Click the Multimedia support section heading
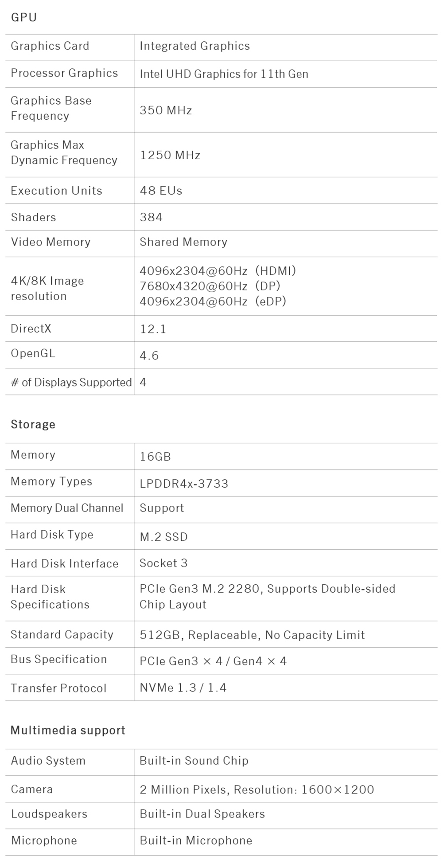This screenshot has width=443, height=868. point(68,730)
